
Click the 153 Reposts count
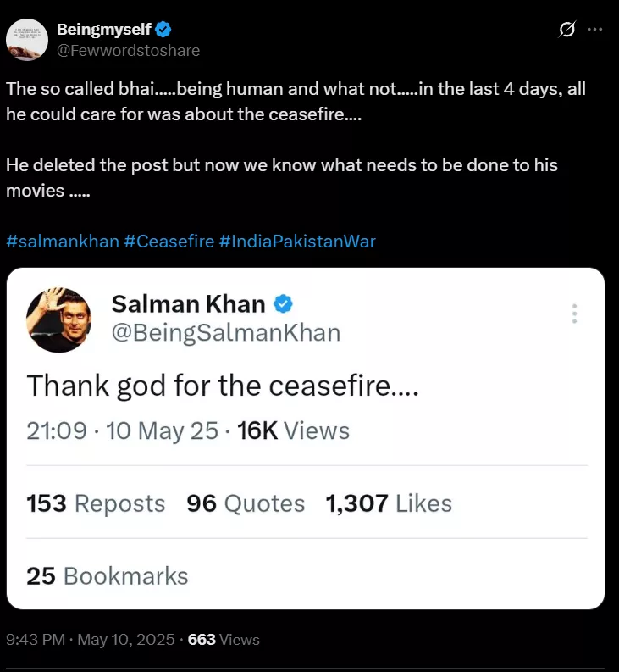[x=96, y=503]
